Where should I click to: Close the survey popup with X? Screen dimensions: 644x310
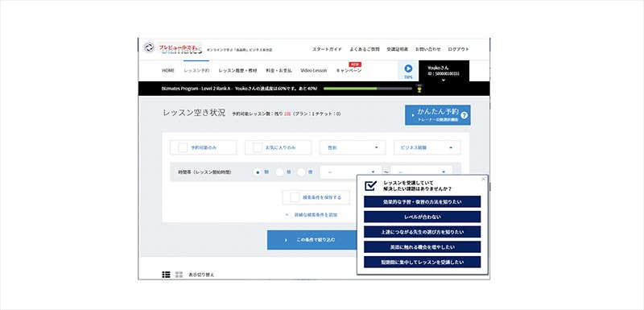pyautogui.click(x=484, y=179)
